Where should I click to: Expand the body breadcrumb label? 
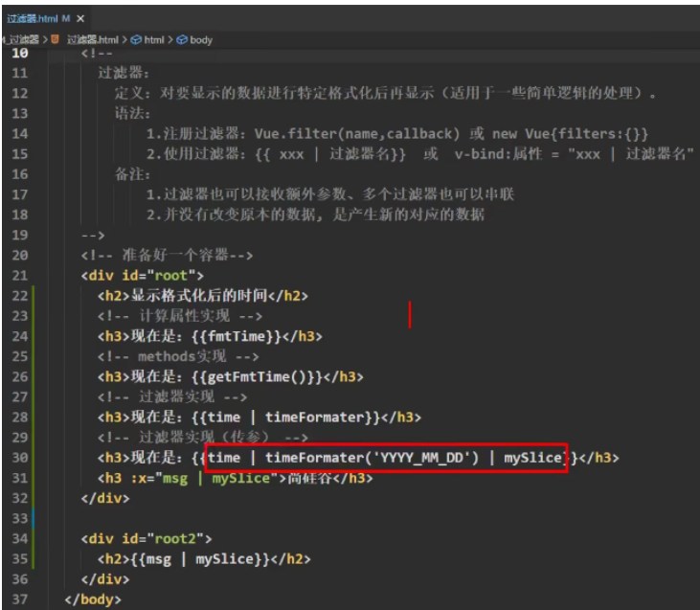point(201,39)
